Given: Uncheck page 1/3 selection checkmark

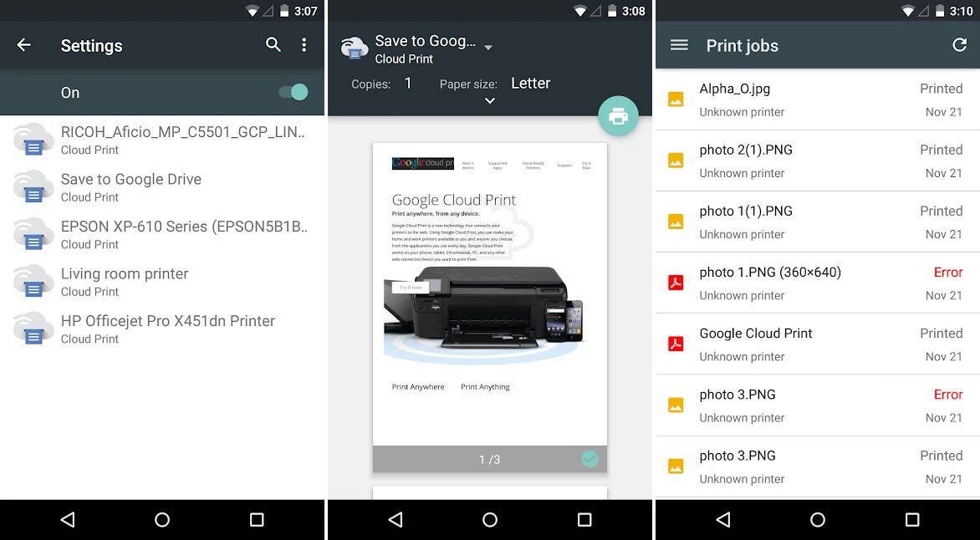Looking at the screenshot, I should 590,458.
